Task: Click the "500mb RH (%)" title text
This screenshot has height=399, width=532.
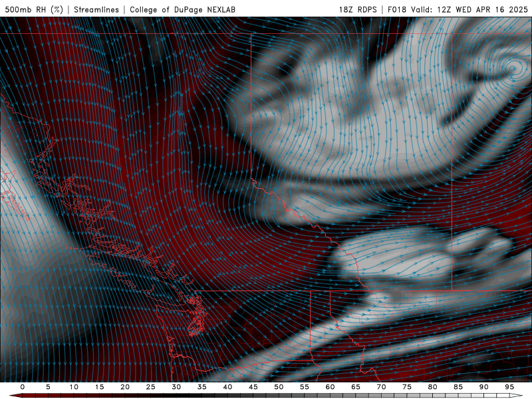Action: tap(35, 9)
